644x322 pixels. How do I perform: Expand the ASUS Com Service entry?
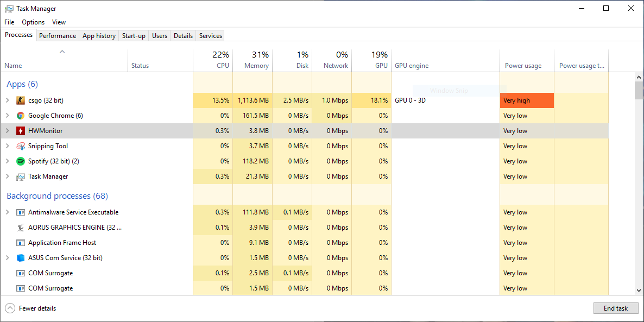pyautogui.click(x=8, y=258)
